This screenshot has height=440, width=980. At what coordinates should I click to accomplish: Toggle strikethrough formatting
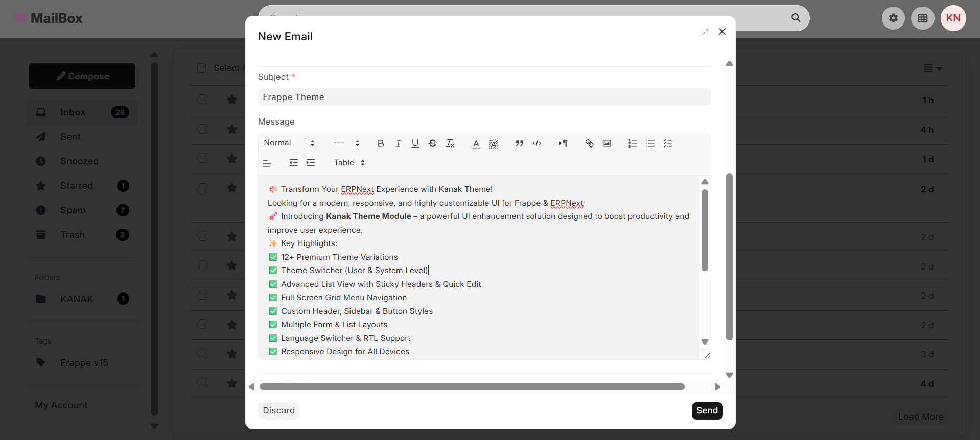coord(433,143)
